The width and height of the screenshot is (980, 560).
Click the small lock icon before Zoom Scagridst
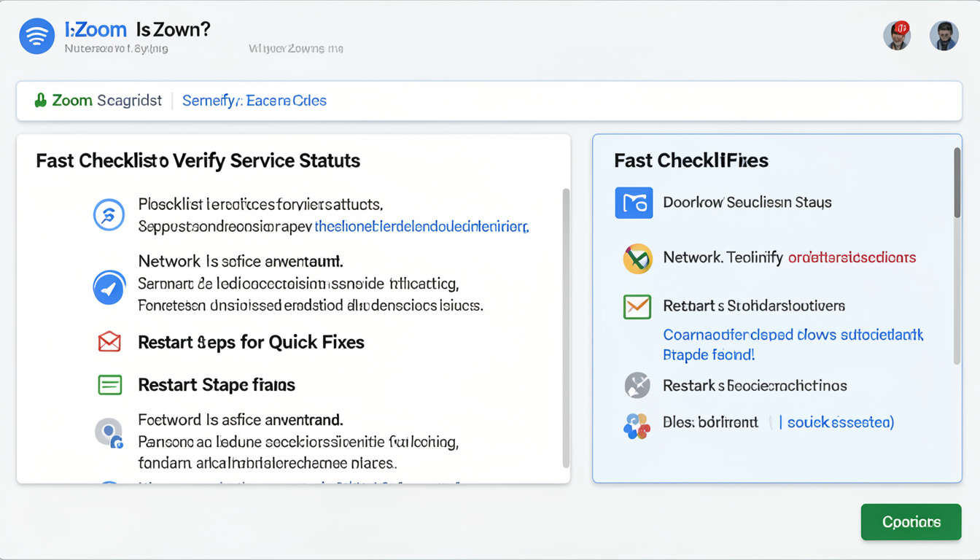click(x=42, y=100)
